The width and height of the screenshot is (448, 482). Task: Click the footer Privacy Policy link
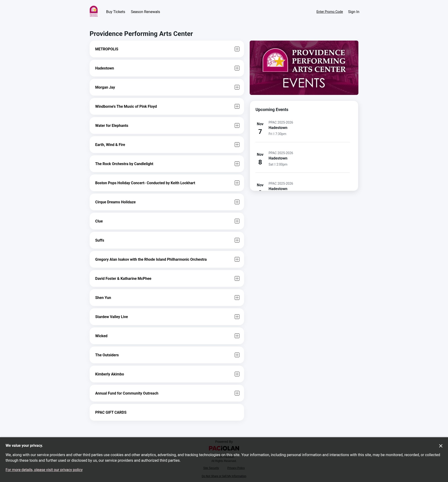click(236, 468)
